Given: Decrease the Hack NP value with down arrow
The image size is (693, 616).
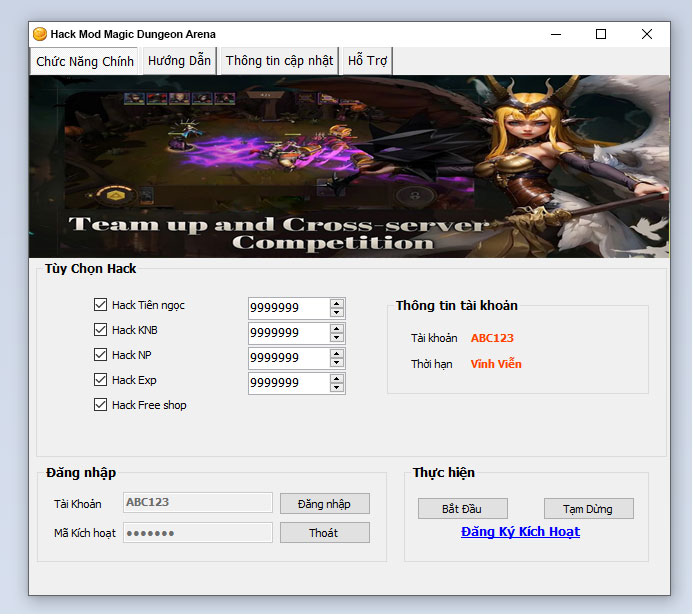Looking at the screenshot, I should click(x=337, y=363).
